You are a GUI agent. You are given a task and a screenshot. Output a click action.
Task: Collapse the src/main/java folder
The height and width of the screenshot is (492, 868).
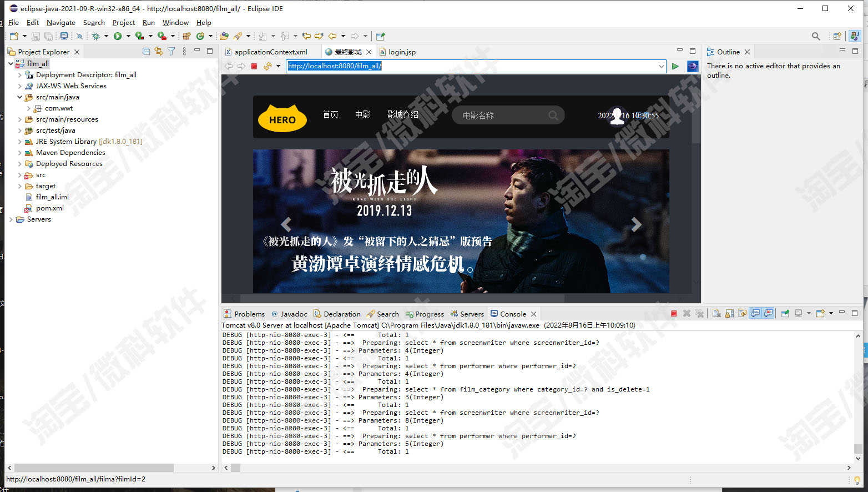19,97
